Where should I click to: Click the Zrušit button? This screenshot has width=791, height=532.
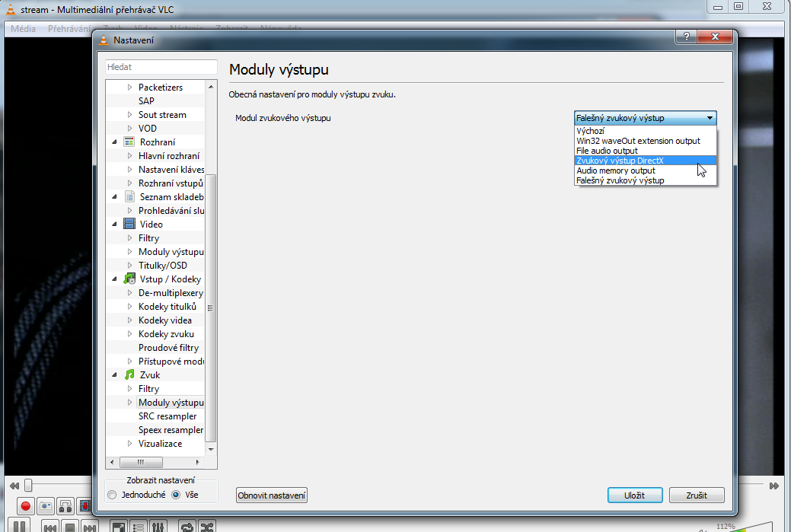697,495
